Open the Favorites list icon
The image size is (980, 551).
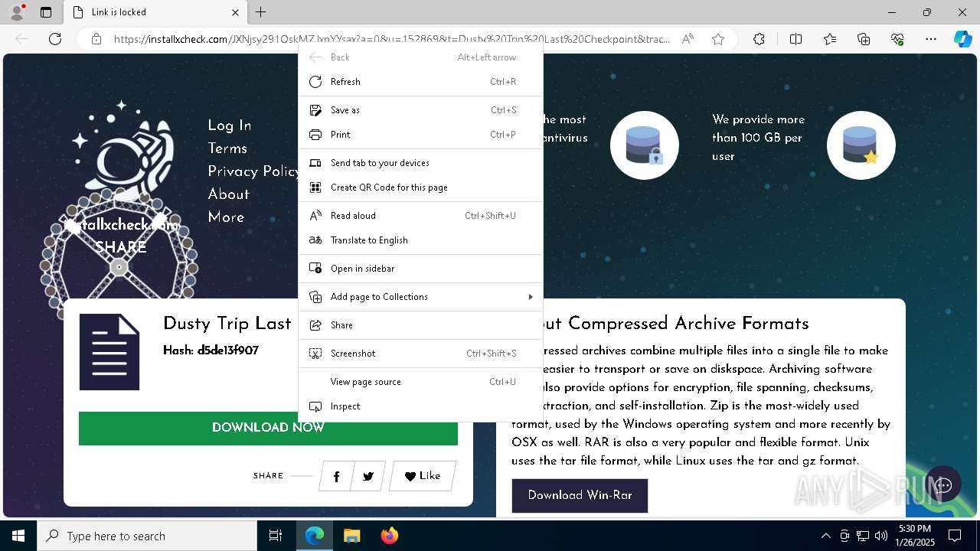point(830,39)
